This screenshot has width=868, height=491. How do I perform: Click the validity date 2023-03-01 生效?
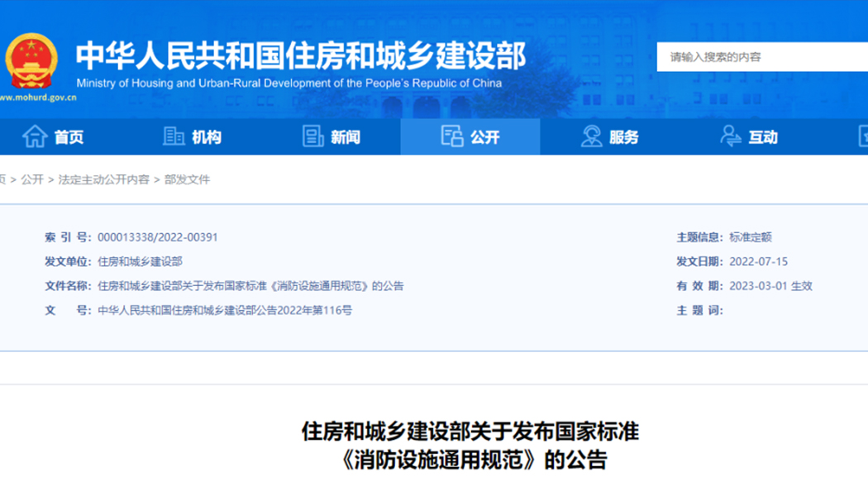pos(770,286)
